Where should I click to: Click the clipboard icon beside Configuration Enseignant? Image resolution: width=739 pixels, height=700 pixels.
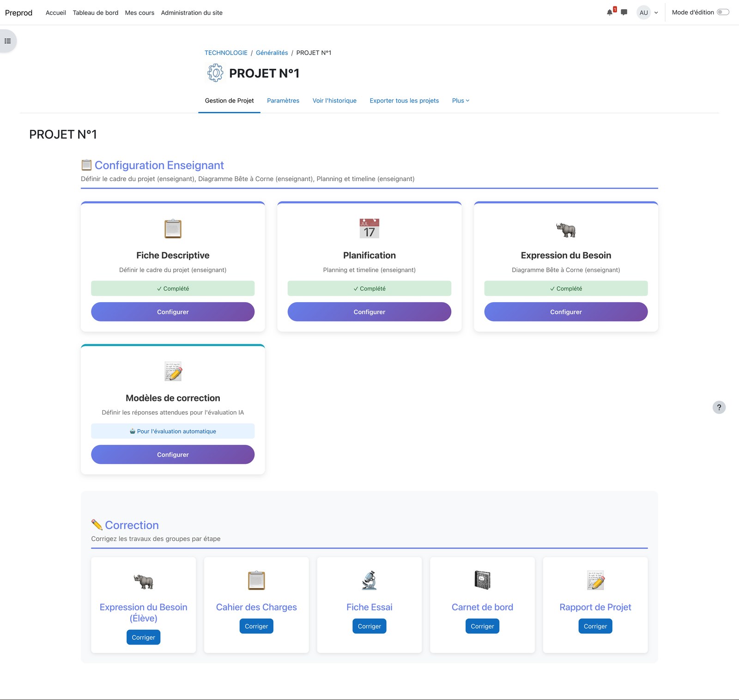(x=86, y=165)
